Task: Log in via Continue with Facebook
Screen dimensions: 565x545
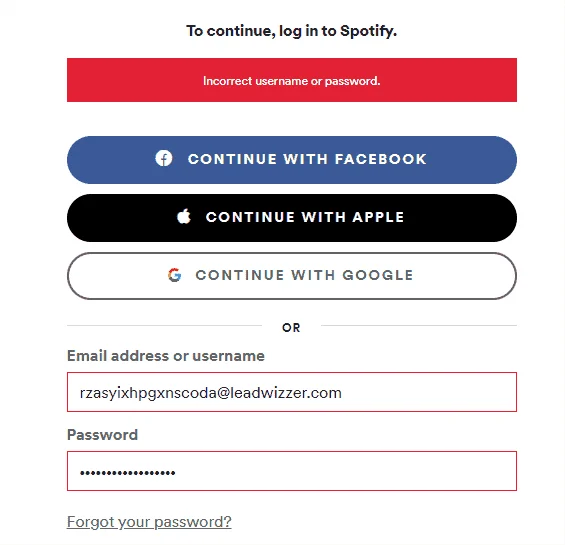Action: [292, 160]
